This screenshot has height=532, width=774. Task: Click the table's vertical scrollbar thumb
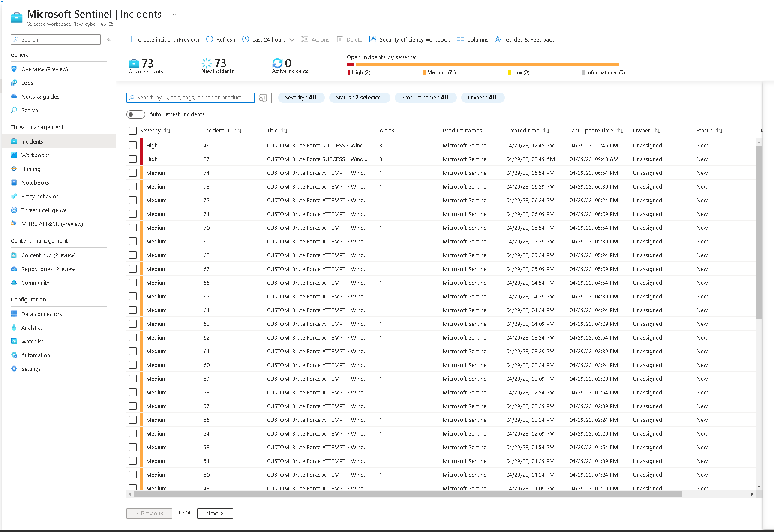[759, 232]
